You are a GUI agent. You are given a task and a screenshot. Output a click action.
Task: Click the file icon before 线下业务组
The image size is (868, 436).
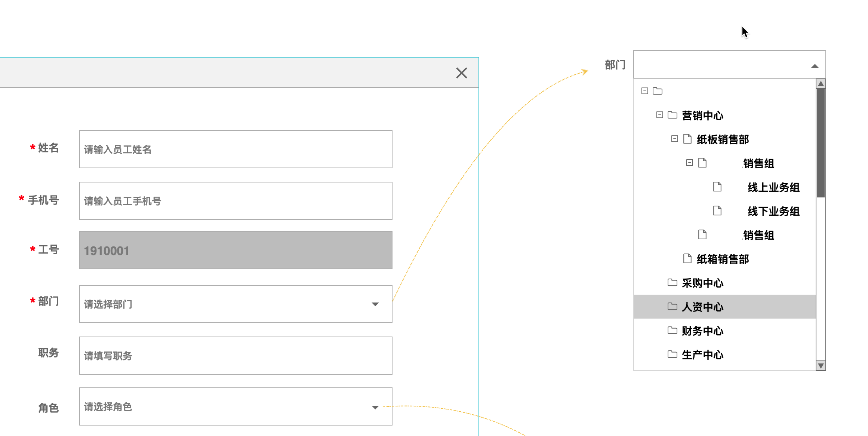coord(717,211)
